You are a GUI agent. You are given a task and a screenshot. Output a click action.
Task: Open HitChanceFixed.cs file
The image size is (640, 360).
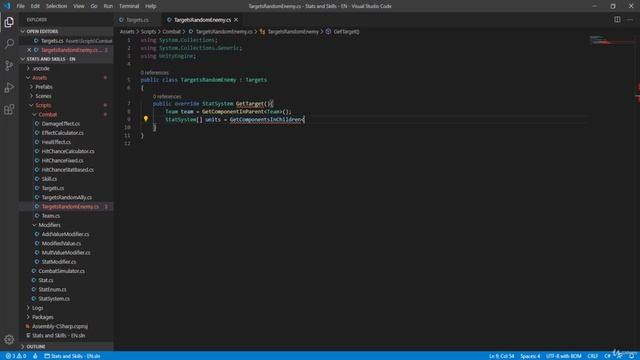[62, 160]
